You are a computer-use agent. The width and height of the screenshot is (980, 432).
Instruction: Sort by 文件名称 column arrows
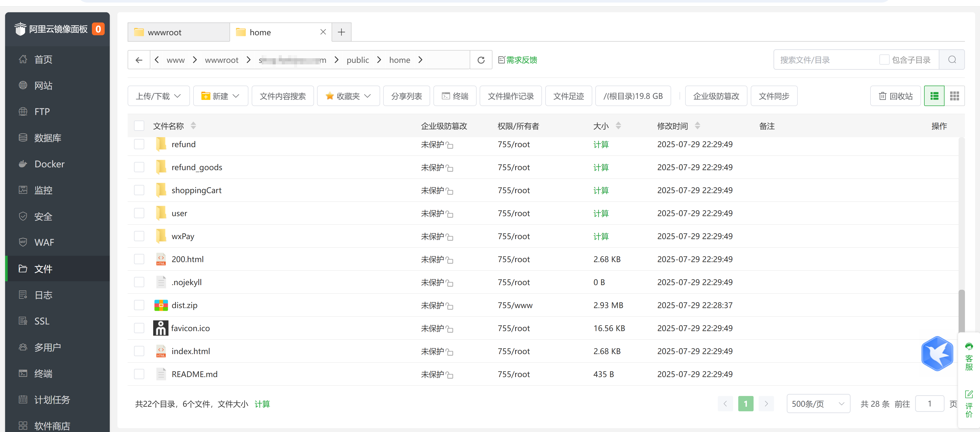point(193,126)
